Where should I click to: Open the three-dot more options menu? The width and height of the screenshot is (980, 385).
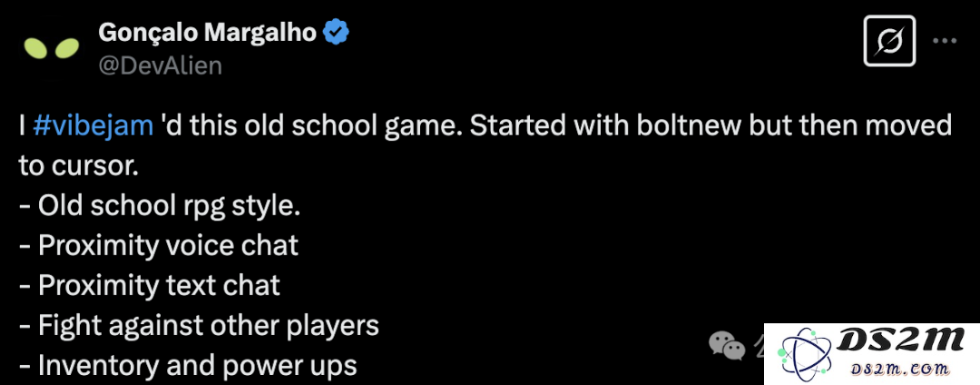pos(945,41)
